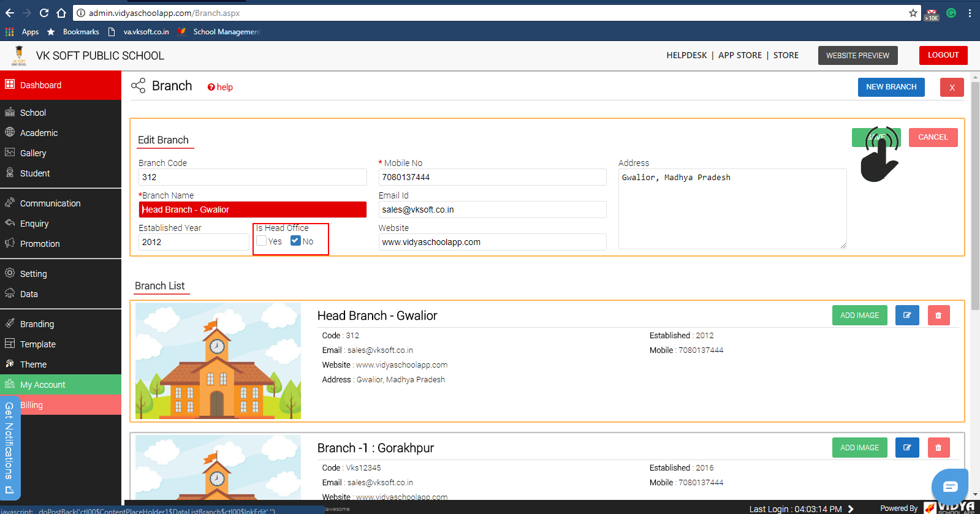Click the WEBSITE PREVIEW button
980x514 pixels.
click(x=857, y=55)
